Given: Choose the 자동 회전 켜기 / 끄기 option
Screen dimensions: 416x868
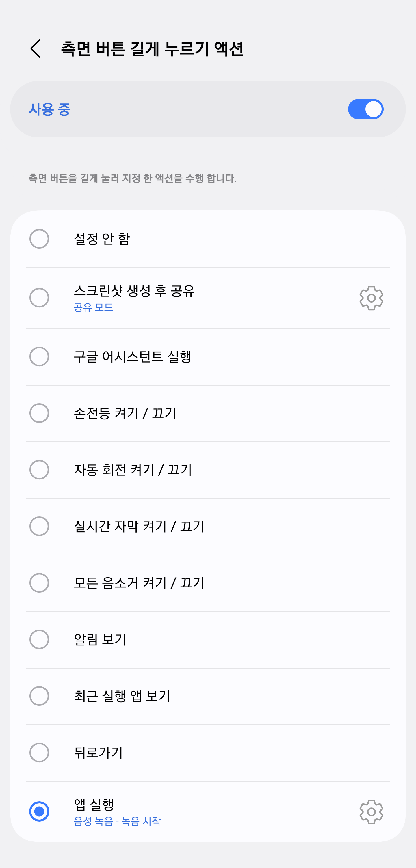Looking at the screenshot, I should [40, 470].
